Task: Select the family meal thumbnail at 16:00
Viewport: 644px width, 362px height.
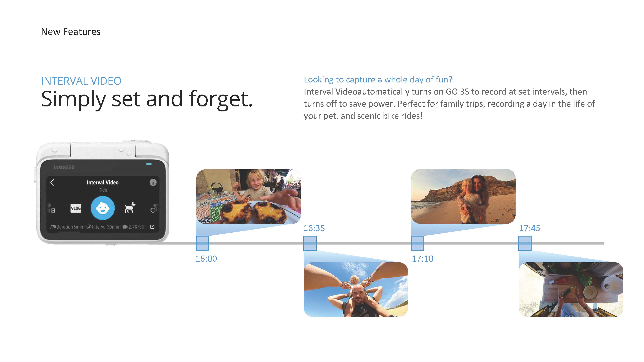Action: click(x=249, y=199)
